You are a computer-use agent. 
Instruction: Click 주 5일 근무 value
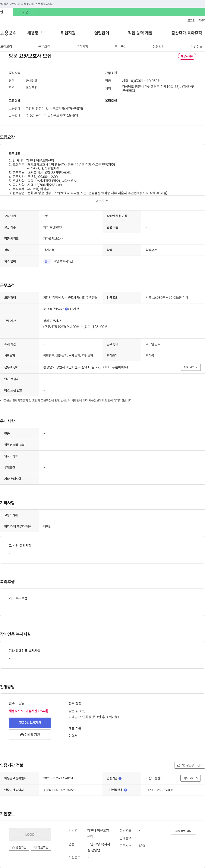click(x=153, y=344)
